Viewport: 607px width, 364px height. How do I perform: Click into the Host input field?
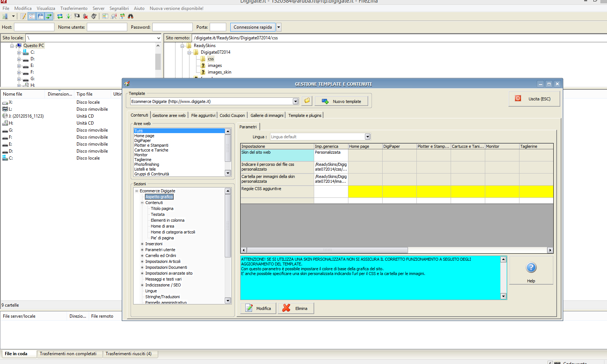[34, 27]
